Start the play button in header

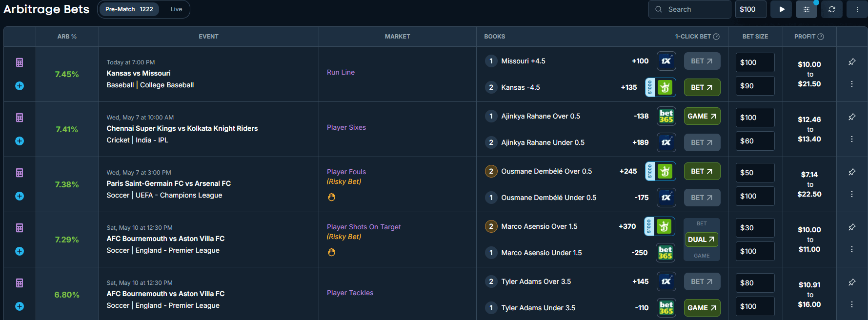(782, 9)
